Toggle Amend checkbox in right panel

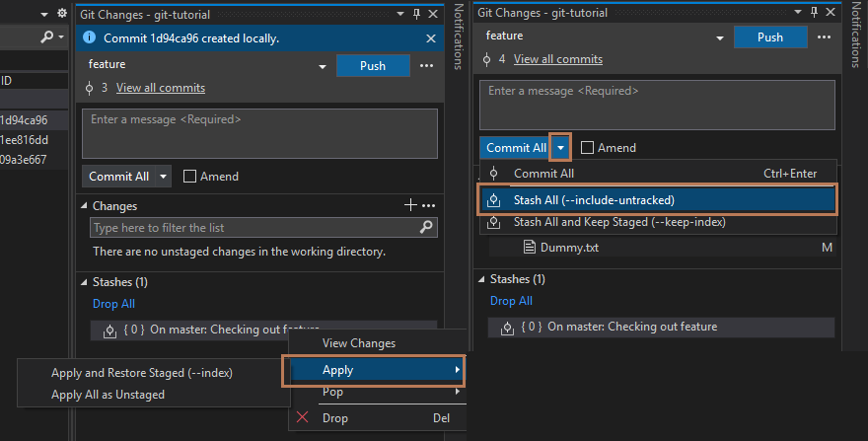pos(587,147)
